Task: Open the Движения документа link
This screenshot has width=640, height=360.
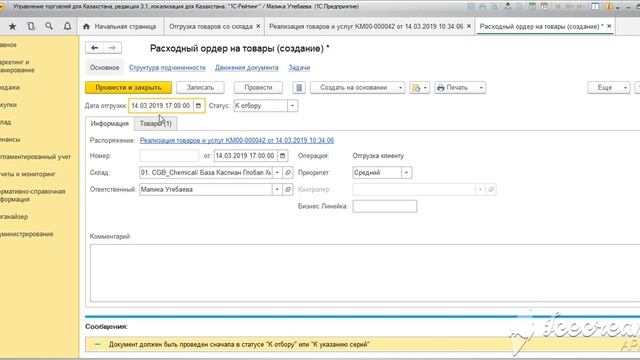Action: point(247,68)
